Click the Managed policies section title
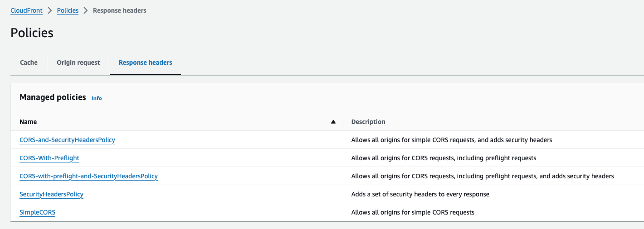This screenshot has height=229, width=644. (x=53, y=97)
